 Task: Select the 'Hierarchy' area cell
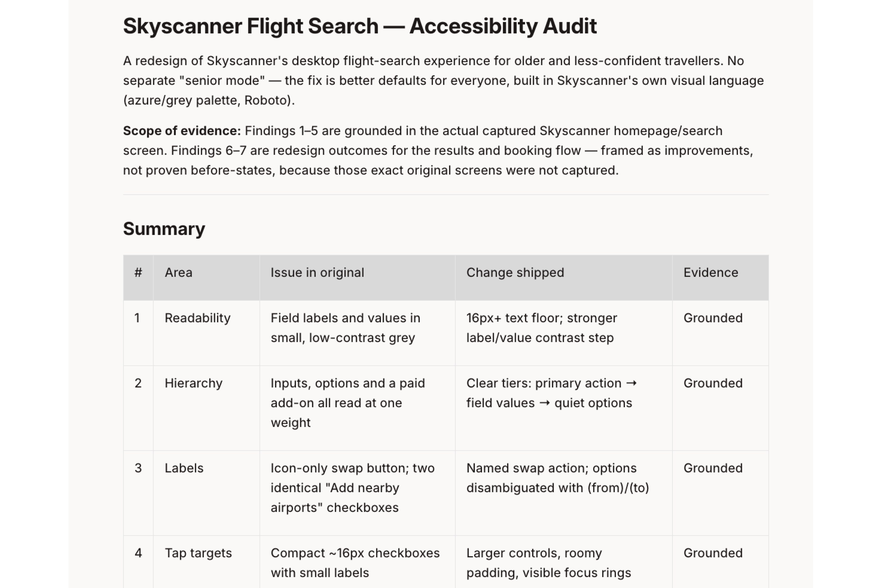click(x=206, y=408)
